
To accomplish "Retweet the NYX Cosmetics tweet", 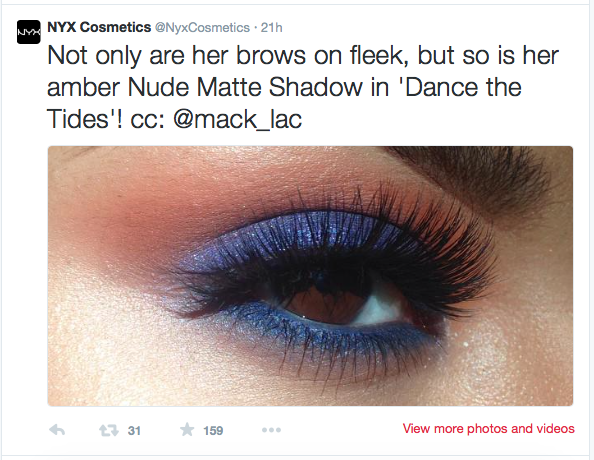I will coord(109,430).
